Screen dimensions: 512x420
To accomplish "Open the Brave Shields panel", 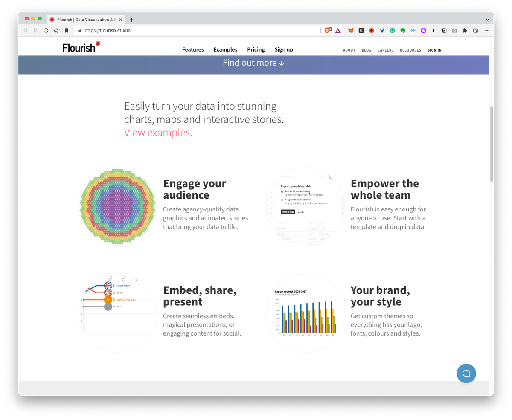I will 327,30.
